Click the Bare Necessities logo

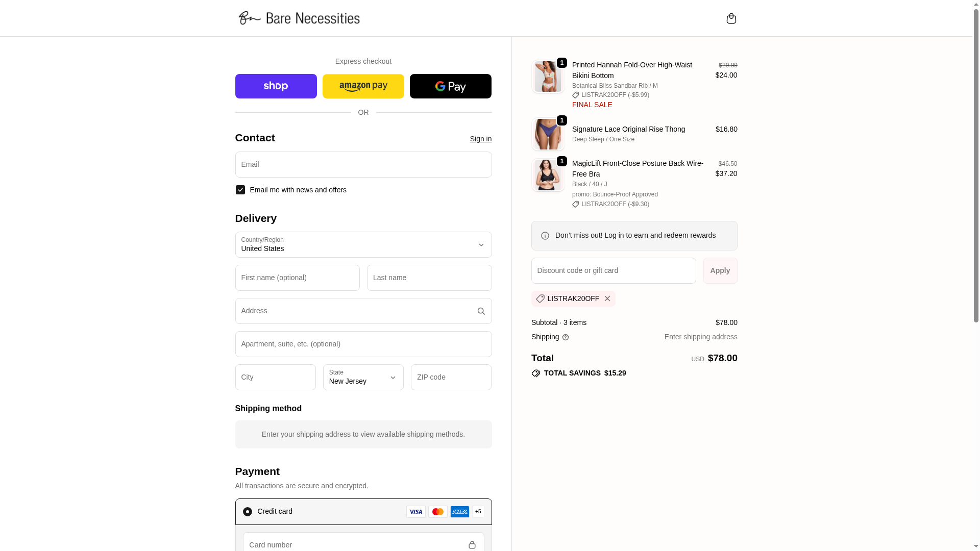[299, 18]
